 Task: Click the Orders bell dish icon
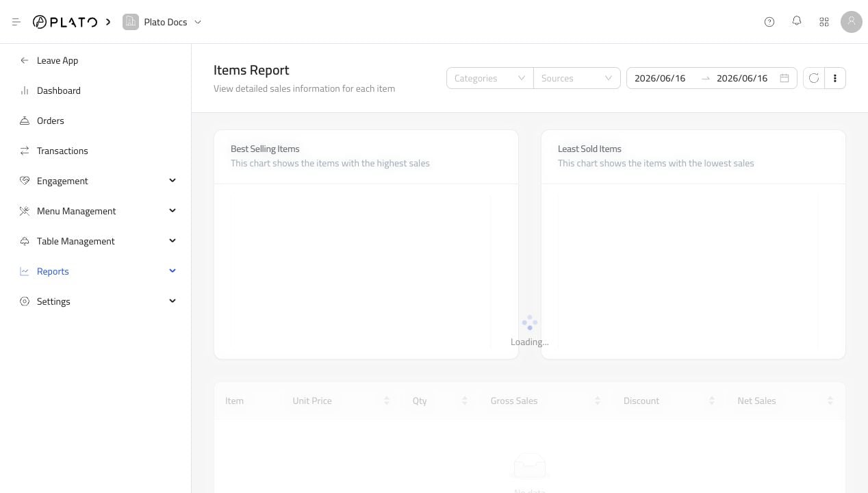point(25,121)
